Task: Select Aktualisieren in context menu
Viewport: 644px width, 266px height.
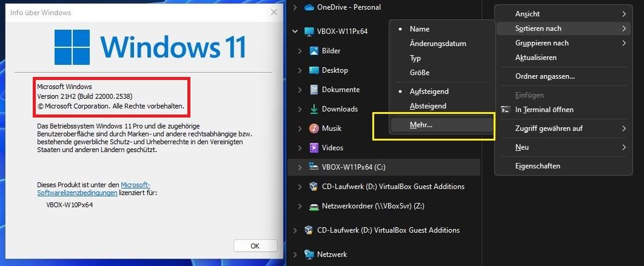Action: click(563, 58)
